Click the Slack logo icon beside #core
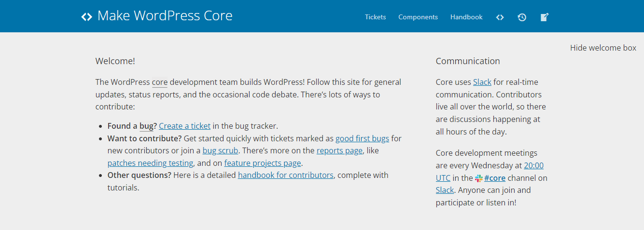The height and width of the screenshot is (230, 644). tap(478, 178)
